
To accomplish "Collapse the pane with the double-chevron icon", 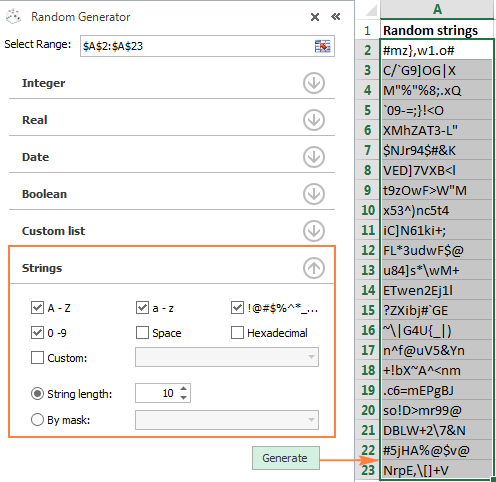I will coord(336,16).
